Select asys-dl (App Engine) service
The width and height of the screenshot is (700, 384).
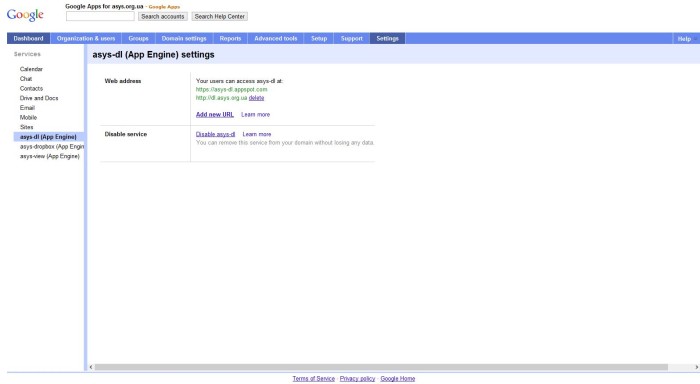tap(48, 137)
